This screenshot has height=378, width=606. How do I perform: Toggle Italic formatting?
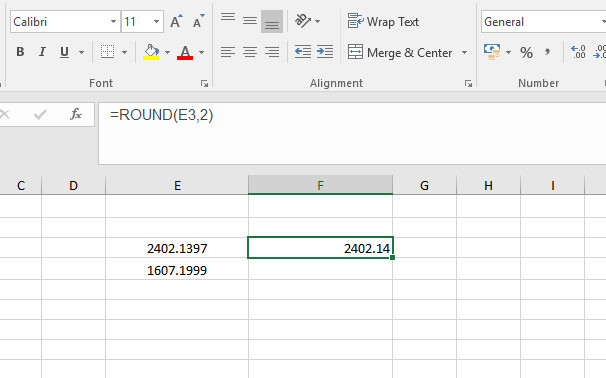(x=42, y=52)
